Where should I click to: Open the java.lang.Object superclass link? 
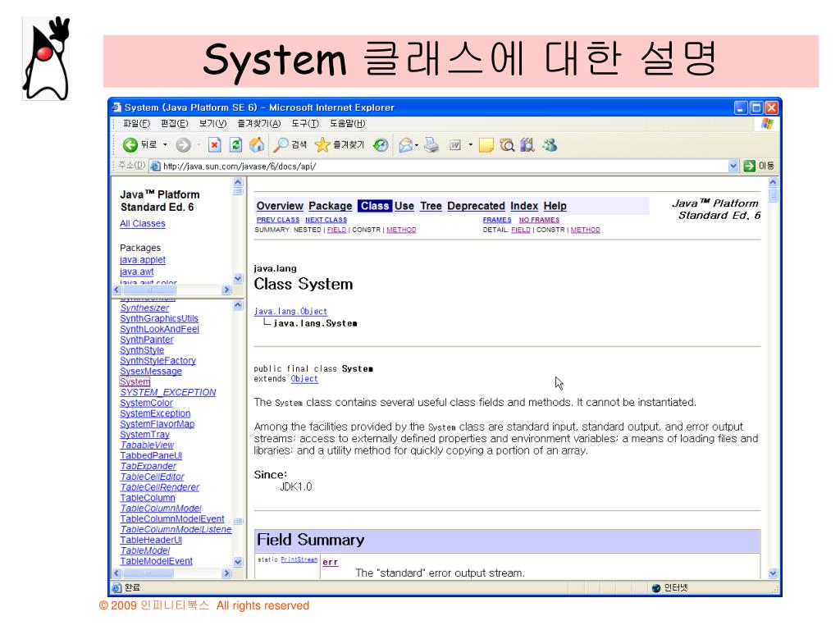(x=290, y=311)
